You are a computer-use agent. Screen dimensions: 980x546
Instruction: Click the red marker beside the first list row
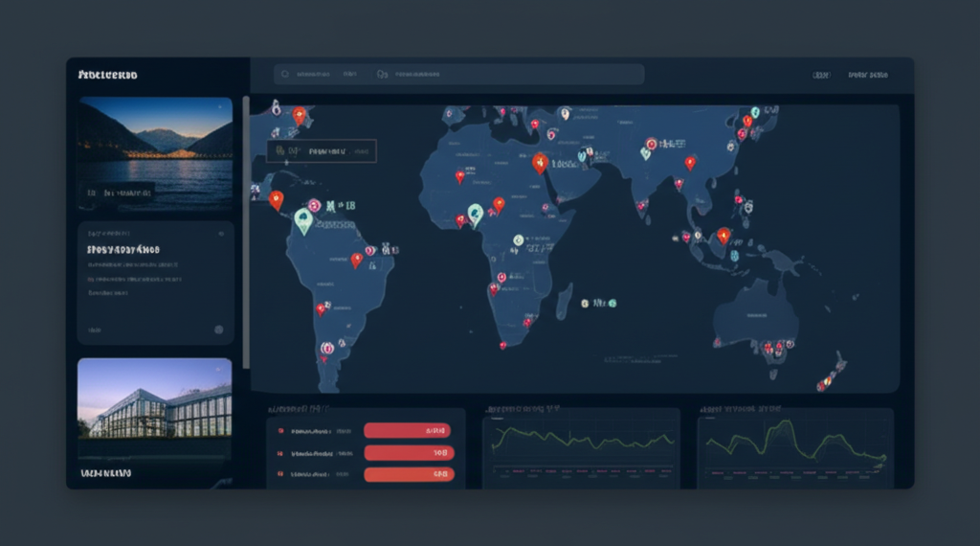pos(280,431)
